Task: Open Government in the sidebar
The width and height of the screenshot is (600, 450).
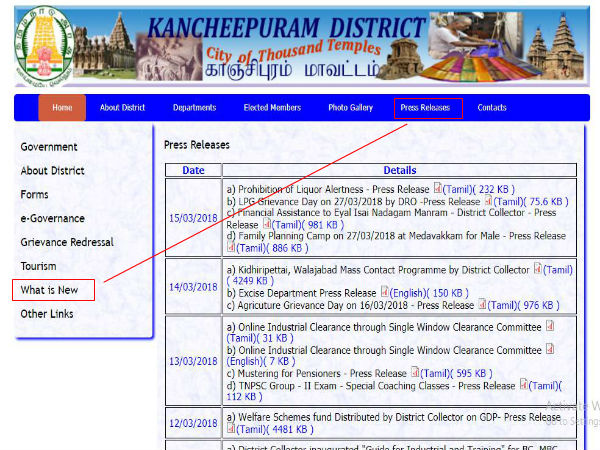Action: click(49, 147)
